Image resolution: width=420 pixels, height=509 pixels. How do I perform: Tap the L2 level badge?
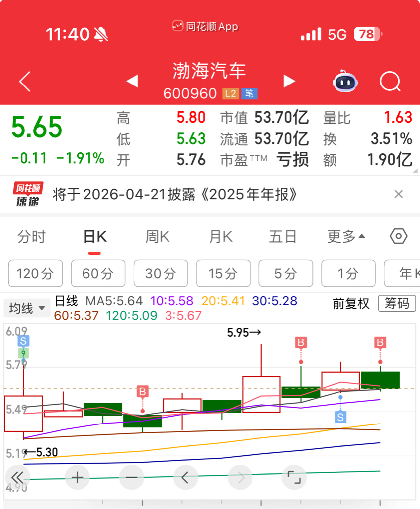[x=231, y=94]
